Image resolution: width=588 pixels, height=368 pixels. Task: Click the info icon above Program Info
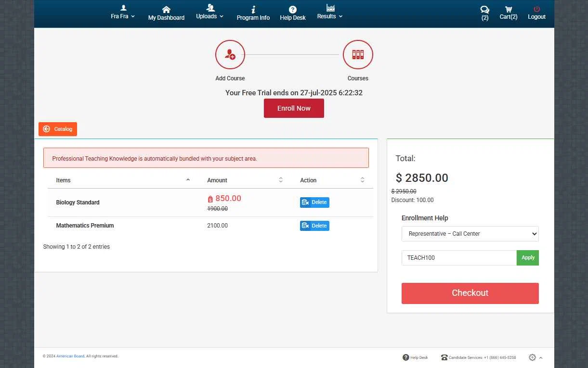tap(253, 10)
